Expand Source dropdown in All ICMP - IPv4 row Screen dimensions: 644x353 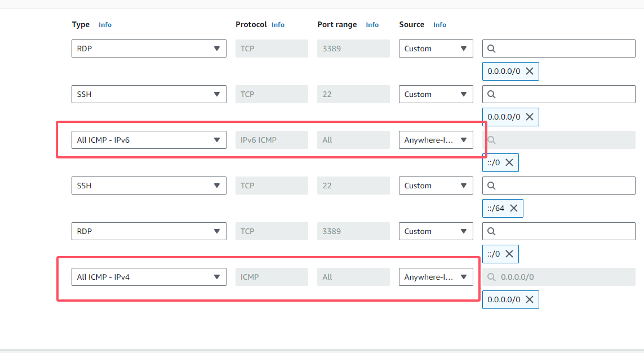[x=436, y=277]
